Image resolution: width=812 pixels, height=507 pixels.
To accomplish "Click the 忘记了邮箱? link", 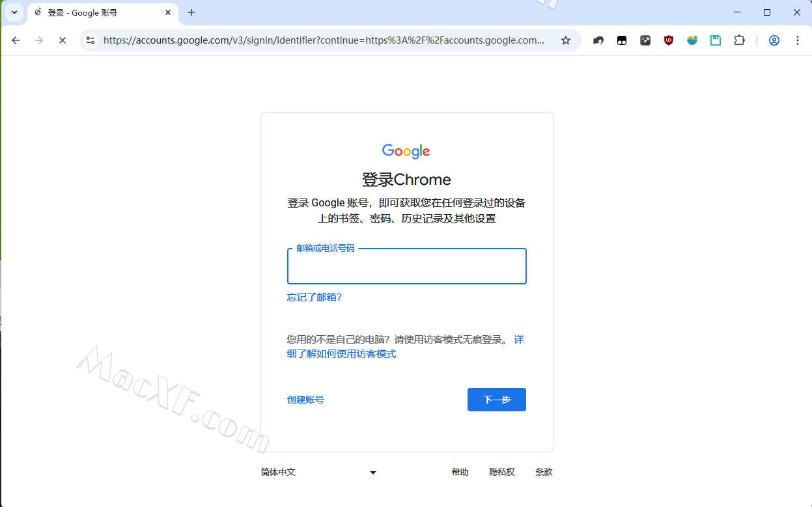I will [315, 297].
